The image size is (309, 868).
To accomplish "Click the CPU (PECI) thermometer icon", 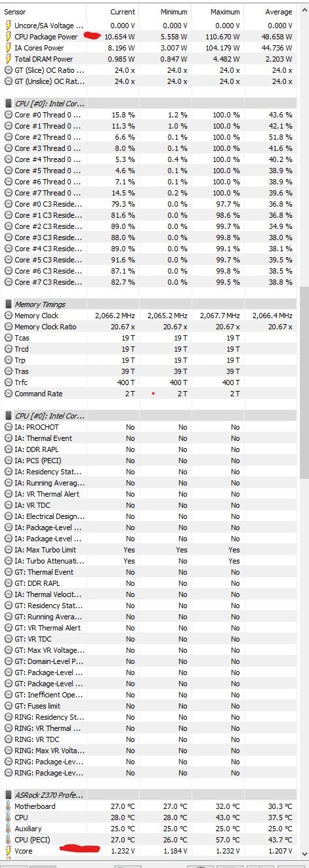I will (8, 840).
